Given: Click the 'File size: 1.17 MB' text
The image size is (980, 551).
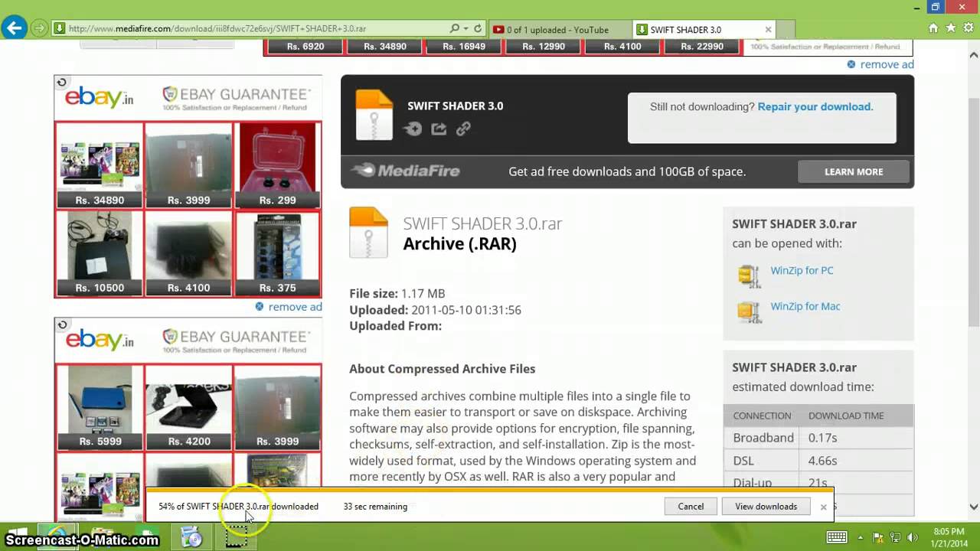Looking at the screenshot, I should tap(397, 293).
